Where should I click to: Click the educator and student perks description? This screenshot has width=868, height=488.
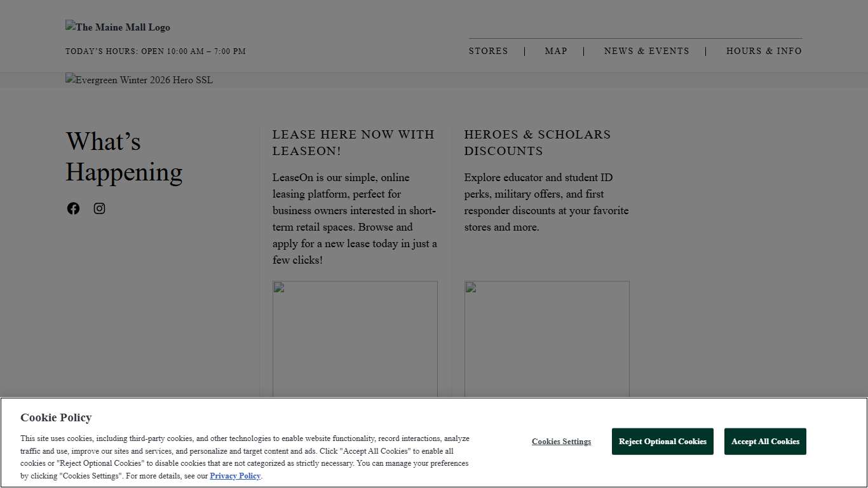(546, 202)
